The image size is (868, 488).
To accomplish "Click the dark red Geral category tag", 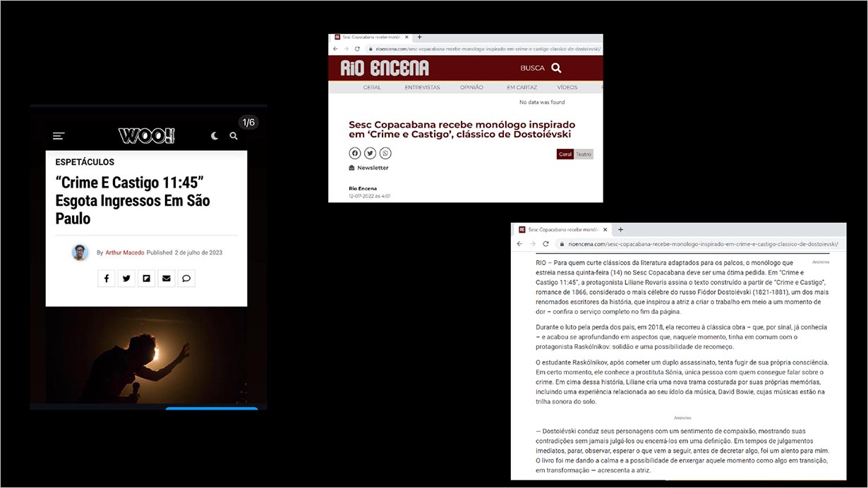I will click(565, 154).
